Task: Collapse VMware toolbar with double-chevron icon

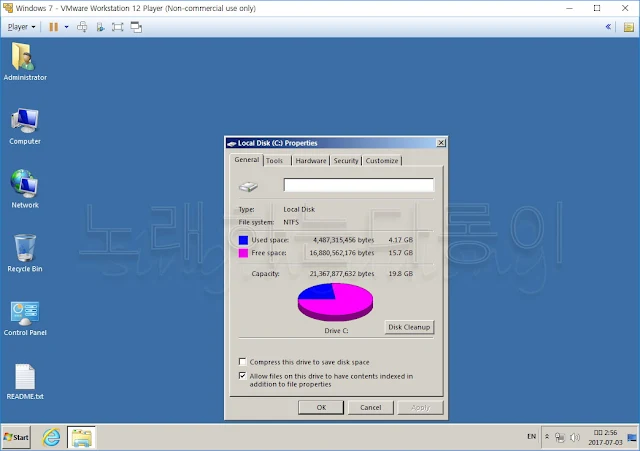Action: [x=608, y=27]
